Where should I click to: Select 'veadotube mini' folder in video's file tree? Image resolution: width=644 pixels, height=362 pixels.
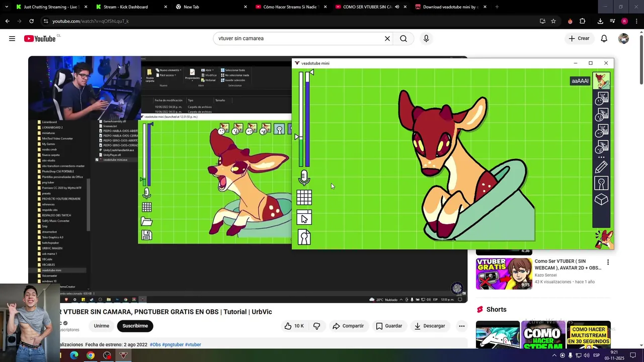click(x=51, y=270)
